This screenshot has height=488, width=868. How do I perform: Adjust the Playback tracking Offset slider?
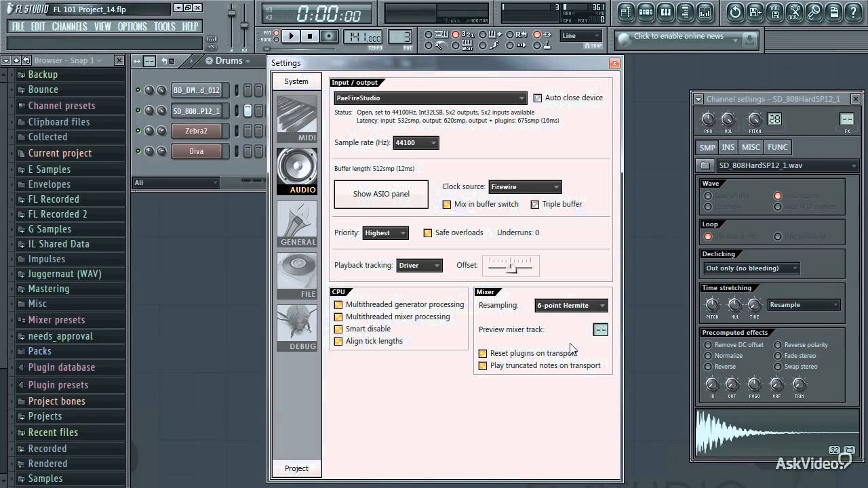click(x=511, y=265)
